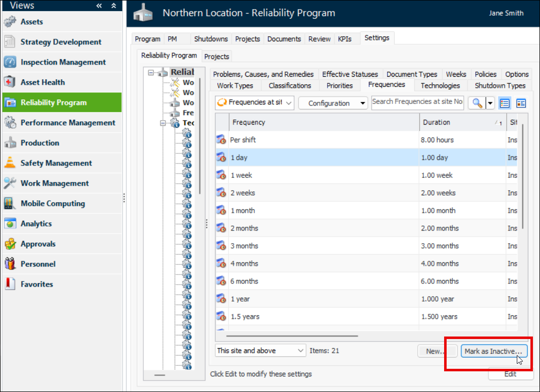
Task: Click the horizontal scrollbar under frequency list
Action: pyautogui.click(x=292, y=335)
